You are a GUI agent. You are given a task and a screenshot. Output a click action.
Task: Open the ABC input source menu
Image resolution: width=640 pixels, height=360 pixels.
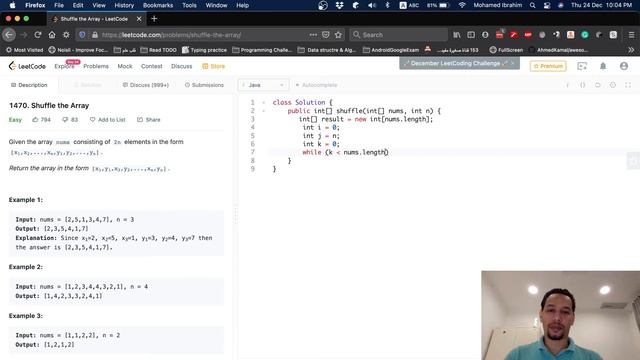coord(409,5)
